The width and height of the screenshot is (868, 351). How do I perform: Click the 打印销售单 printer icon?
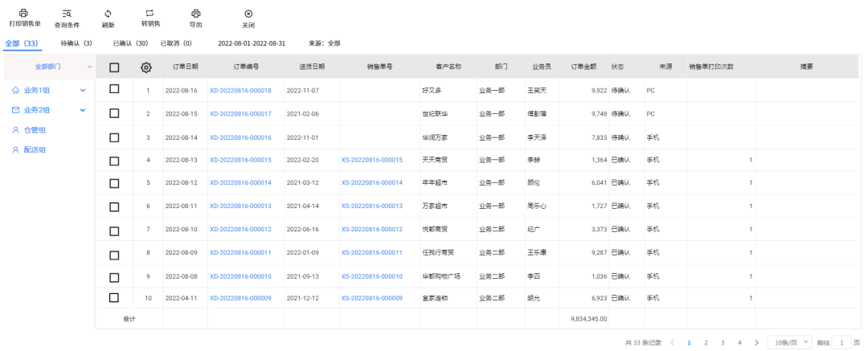click(x=24, y=14)
